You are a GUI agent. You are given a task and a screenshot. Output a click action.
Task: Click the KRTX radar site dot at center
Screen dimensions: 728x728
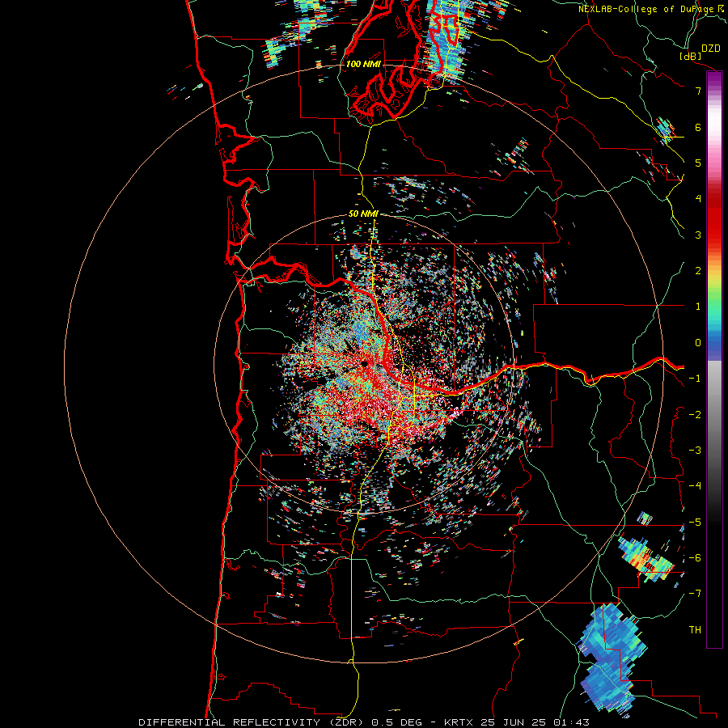[365, 363]
